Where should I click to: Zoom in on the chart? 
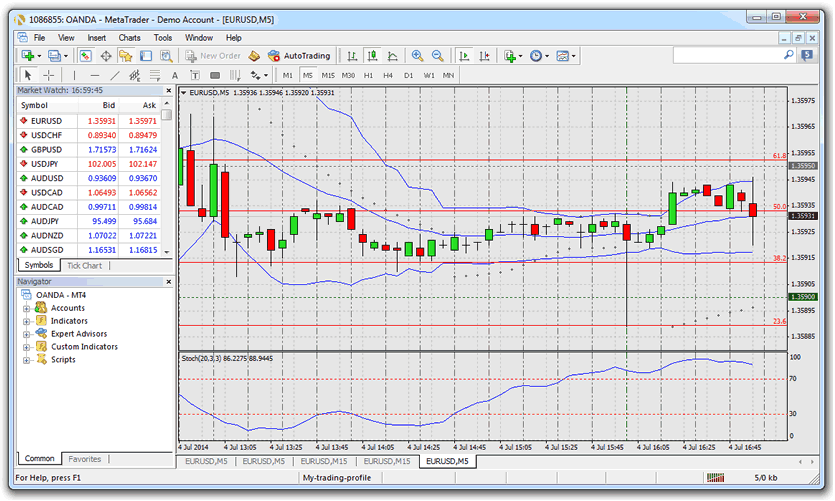tap(418, 56)
